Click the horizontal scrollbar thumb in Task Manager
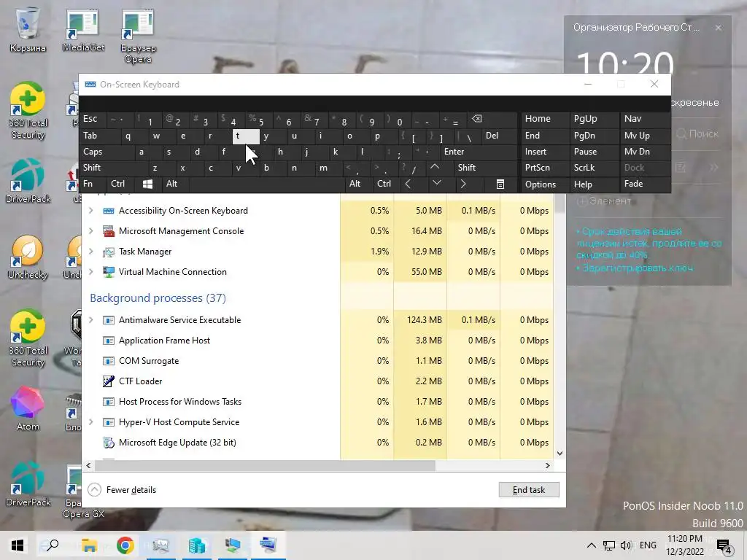Image resolution: width=747 pixels, height=560 pixels. click(266, 465)
